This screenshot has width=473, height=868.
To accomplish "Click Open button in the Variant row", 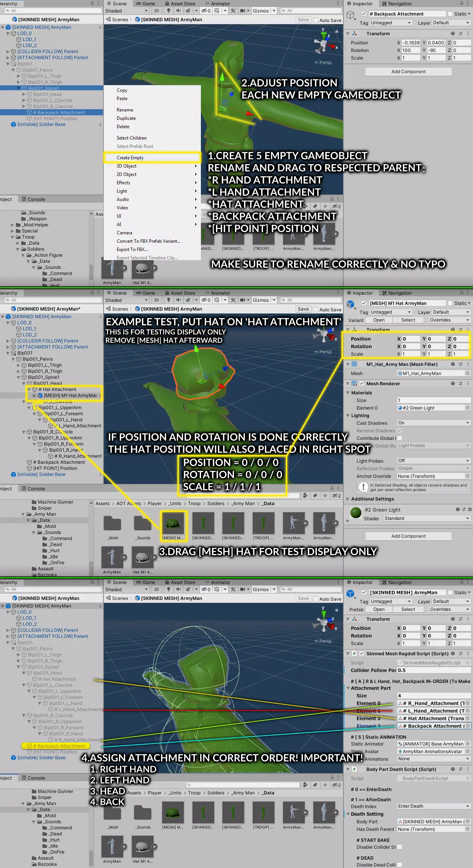I will 379,320.
